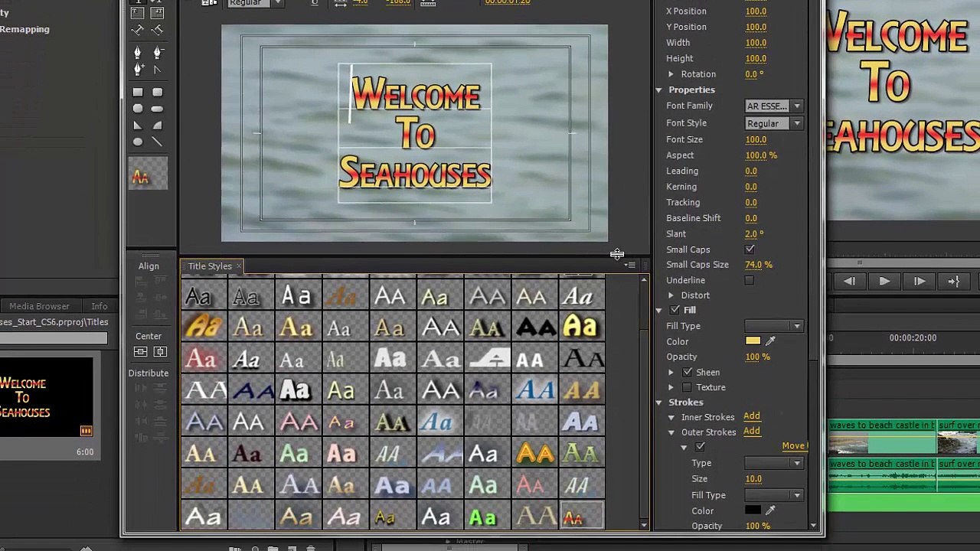Select the Clipped Corner Rectangle tool
The height and width of the screenshot is (551, 980).
coord(138,109)
